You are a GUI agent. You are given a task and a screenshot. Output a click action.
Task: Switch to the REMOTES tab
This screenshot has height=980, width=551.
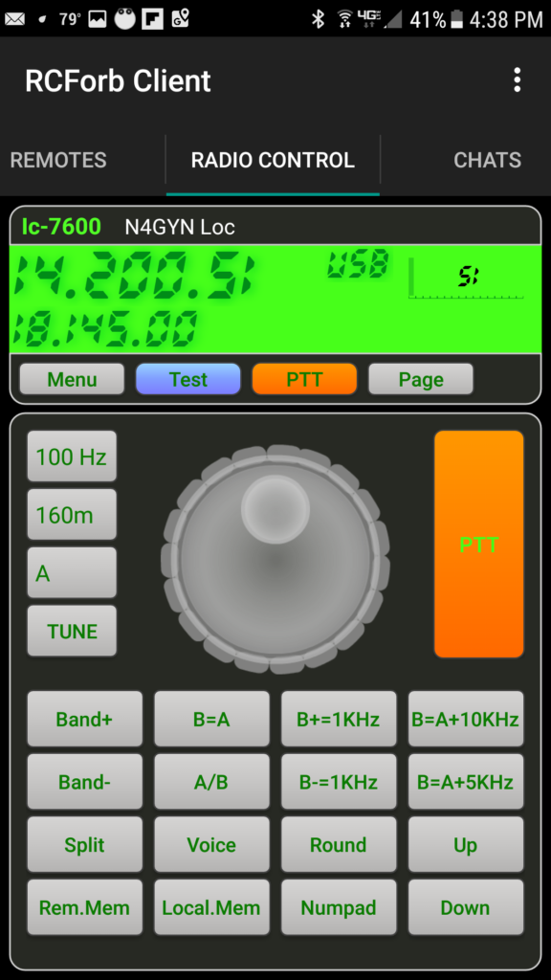pos(58,160)
